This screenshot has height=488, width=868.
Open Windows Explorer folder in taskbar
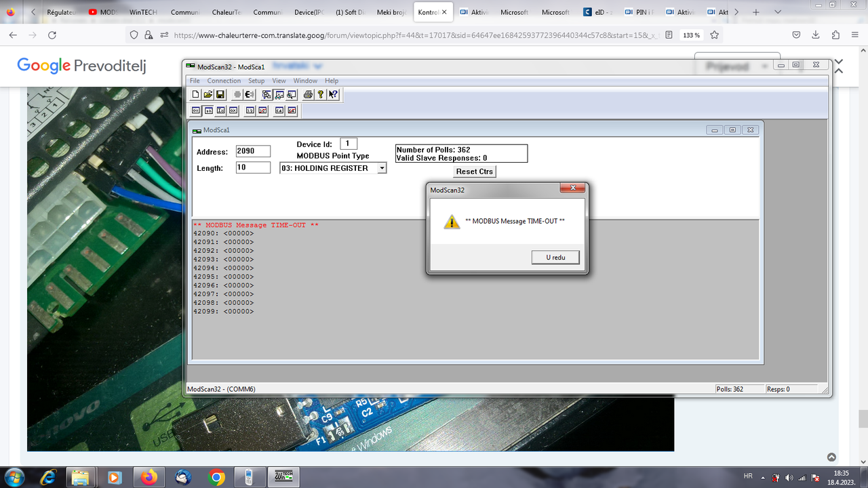click(x=81, y=477)
